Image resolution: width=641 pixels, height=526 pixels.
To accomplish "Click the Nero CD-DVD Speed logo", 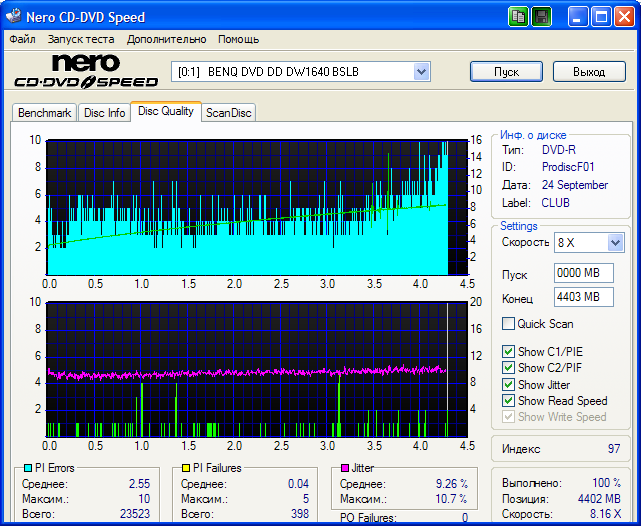I will (86, 72).
